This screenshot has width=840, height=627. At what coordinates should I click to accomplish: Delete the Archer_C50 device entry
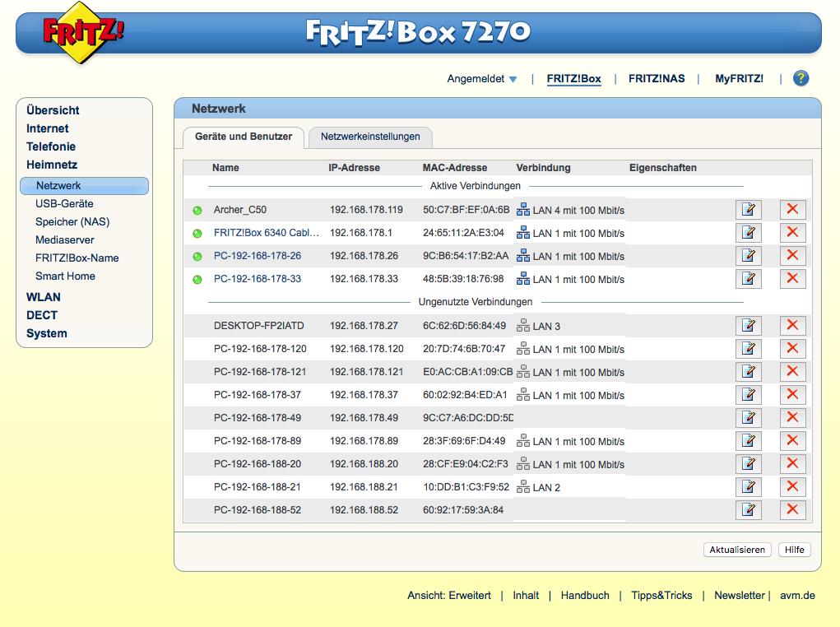(x=792, y=210)
